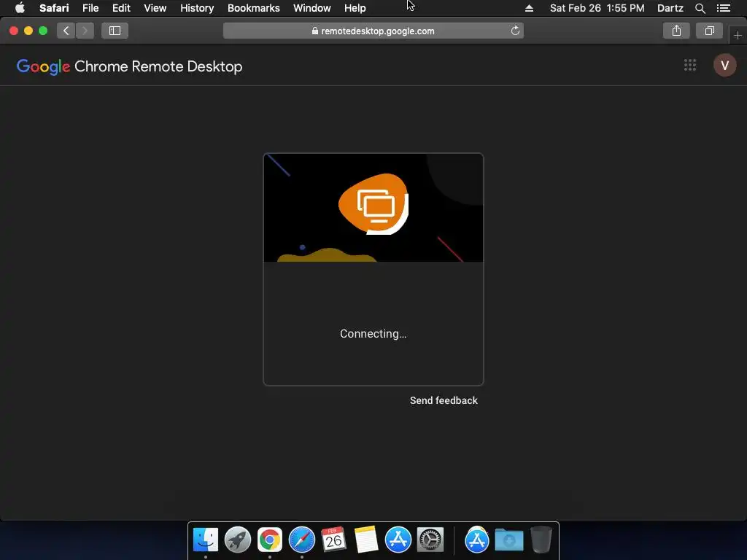The height and width of the screenshot is (560, 747).
Task: Open Safari compass icon in Dock
Action: tap(301, 540)
